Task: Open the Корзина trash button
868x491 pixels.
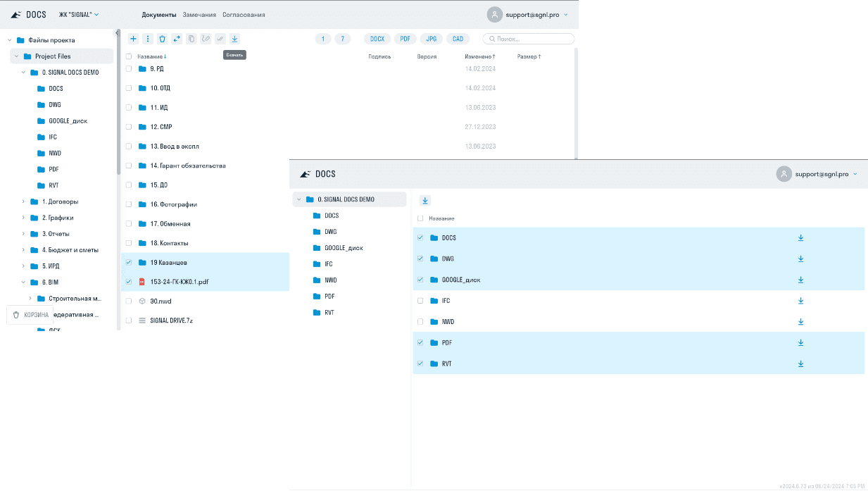Action: pos(30,315)
